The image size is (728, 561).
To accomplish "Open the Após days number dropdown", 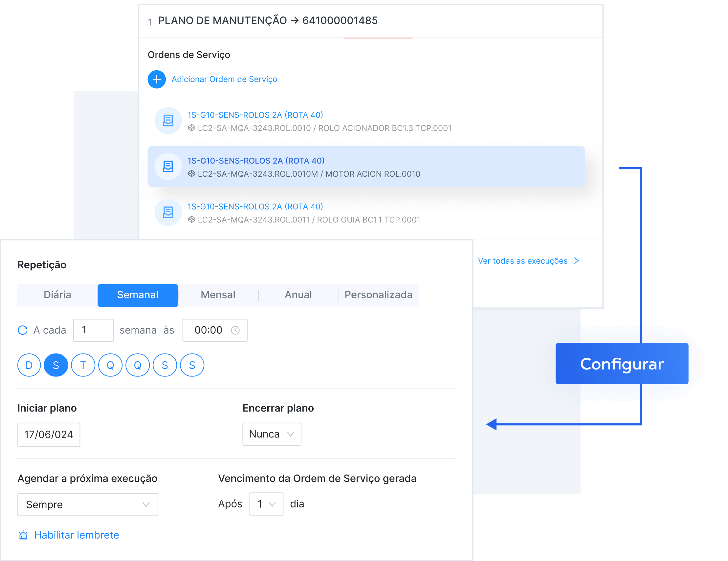I will 266,504.
